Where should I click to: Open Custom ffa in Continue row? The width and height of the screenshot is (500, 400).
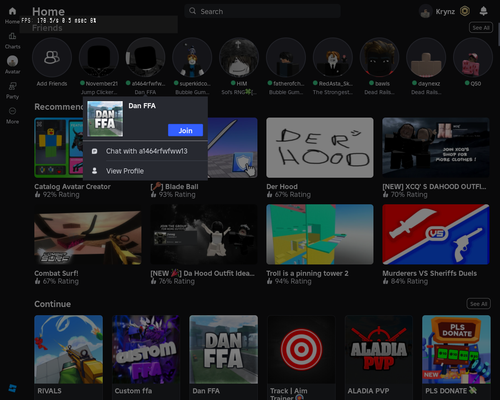coord(146,349)
